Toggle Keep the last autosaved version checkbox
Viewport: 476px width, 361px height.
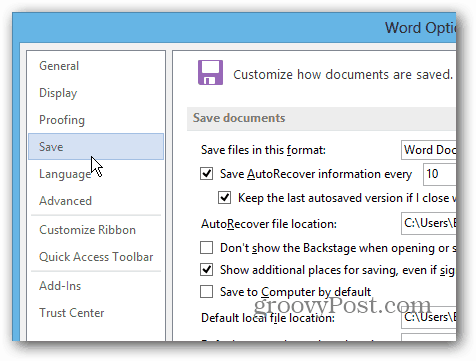coord(225,198)
